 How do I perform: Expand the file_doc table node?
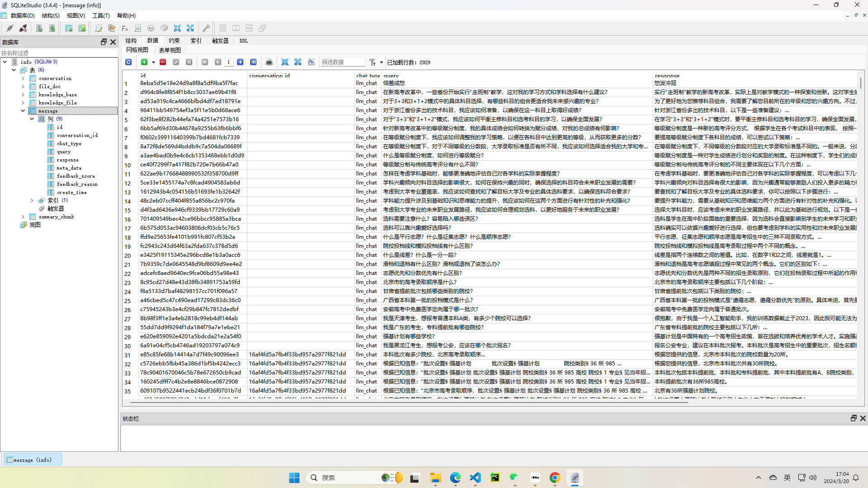[23, 86]
